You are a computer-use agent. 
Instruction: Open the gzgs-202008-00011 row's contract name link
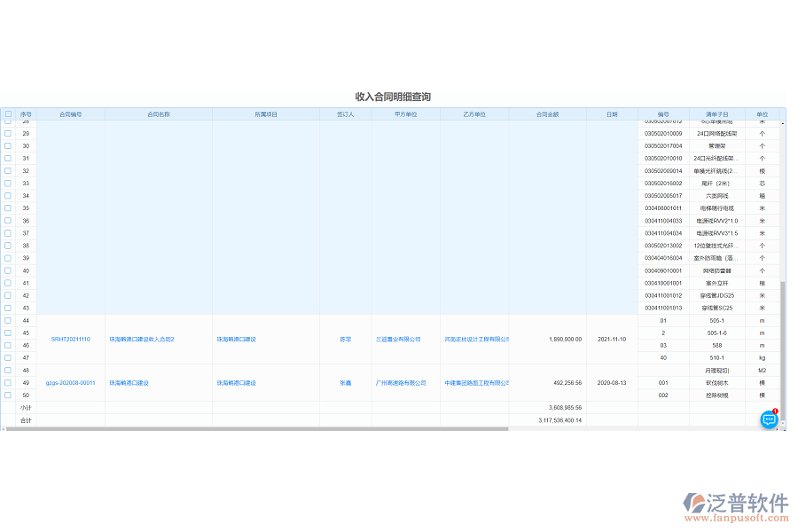[129, 383]
